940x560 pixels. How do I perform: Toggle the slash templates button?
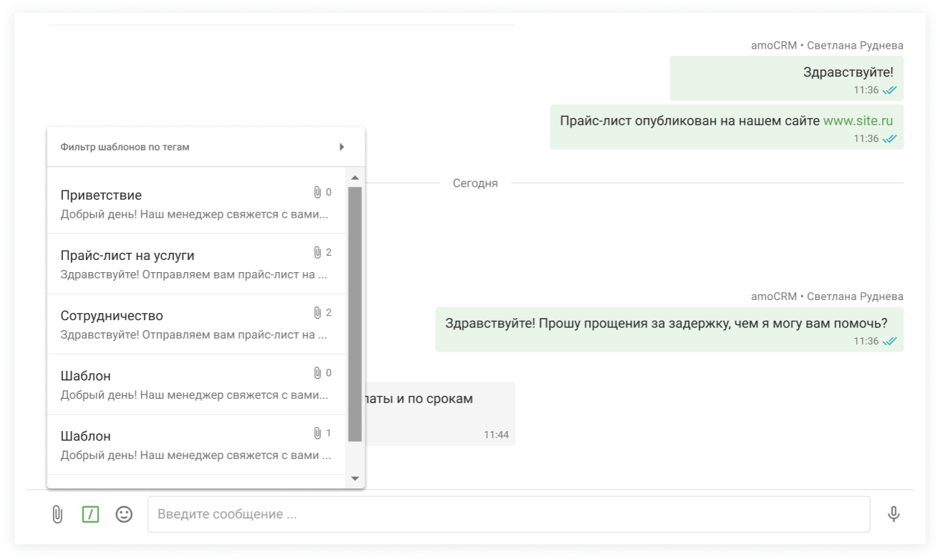coord(90,514)
